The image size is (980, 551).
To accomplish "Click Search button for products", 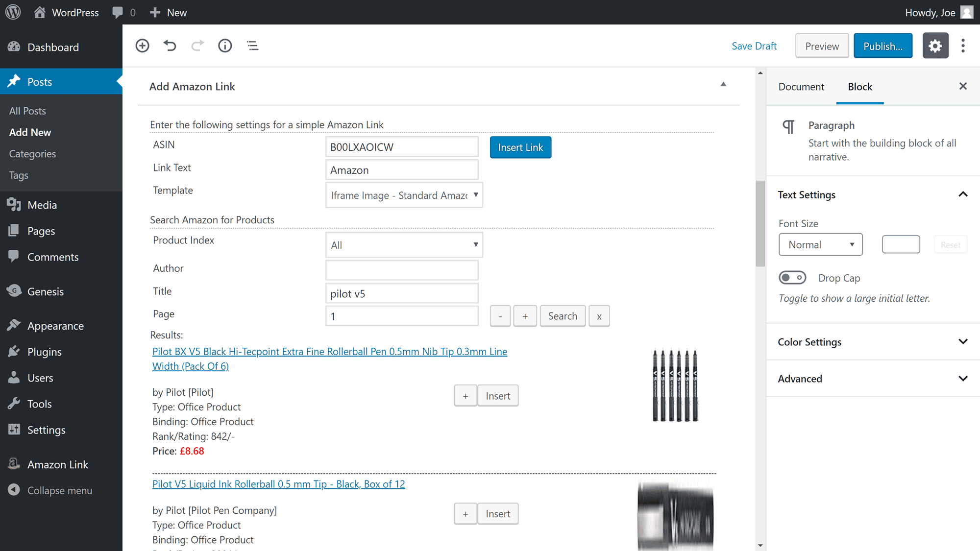I will 563,315.
